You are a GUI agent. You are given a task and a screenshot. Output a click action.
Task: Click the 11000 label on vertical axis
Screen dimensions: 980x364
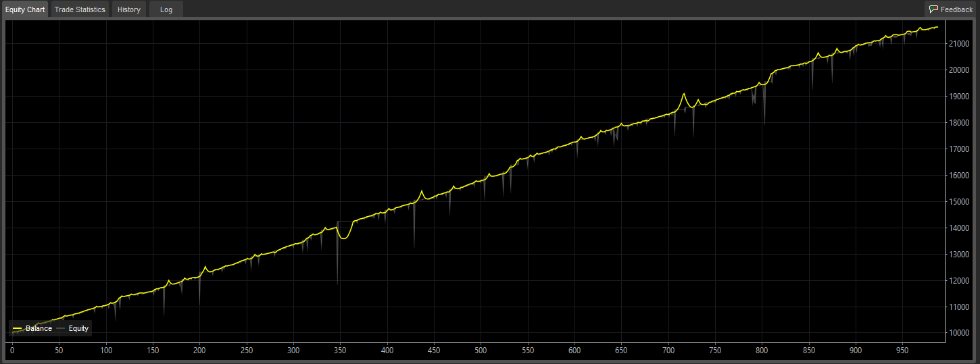960,307
